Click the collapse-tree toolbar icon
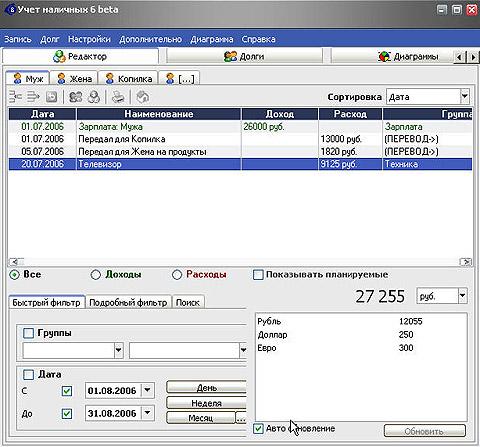Viewport: 480px width, 447px height. click(15, 97)
